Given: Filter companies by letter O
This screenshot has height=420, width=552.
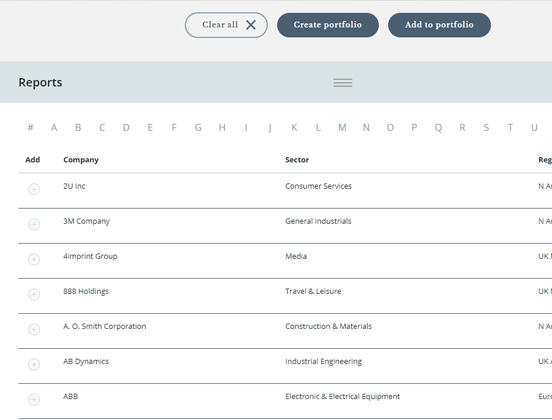Looking at the screenshot, I should tap(390, 127).
